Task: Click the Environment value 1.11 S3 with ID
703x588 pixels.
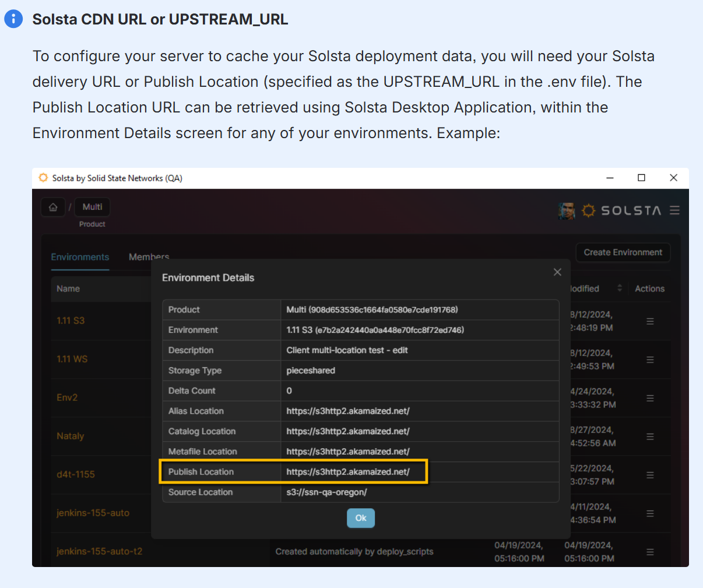Action: tap(375, 330)
